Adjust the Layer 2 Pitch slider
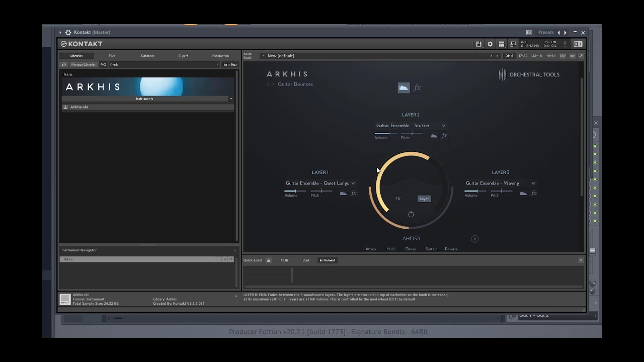 [x=412, y=133]
